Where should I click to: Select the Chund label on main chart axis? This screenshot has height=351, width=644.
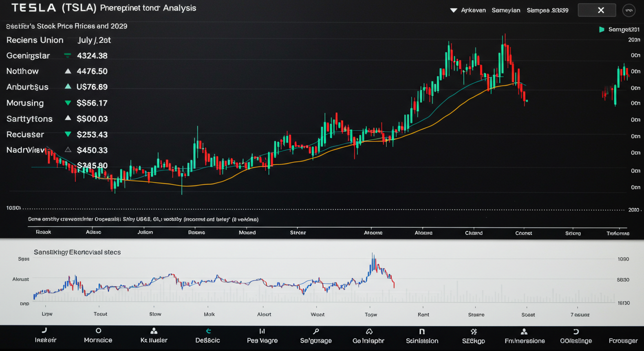473,233
